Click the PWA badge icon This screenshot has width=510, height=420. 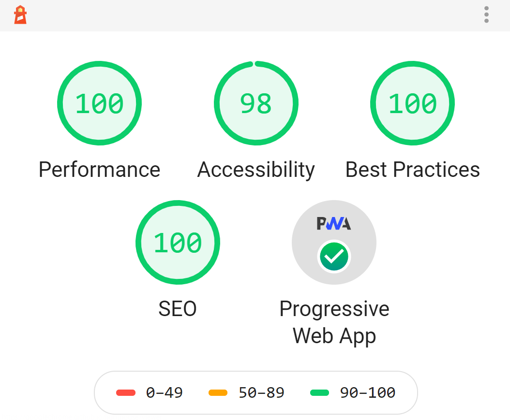pyautogui.click(x=334, y=242)
